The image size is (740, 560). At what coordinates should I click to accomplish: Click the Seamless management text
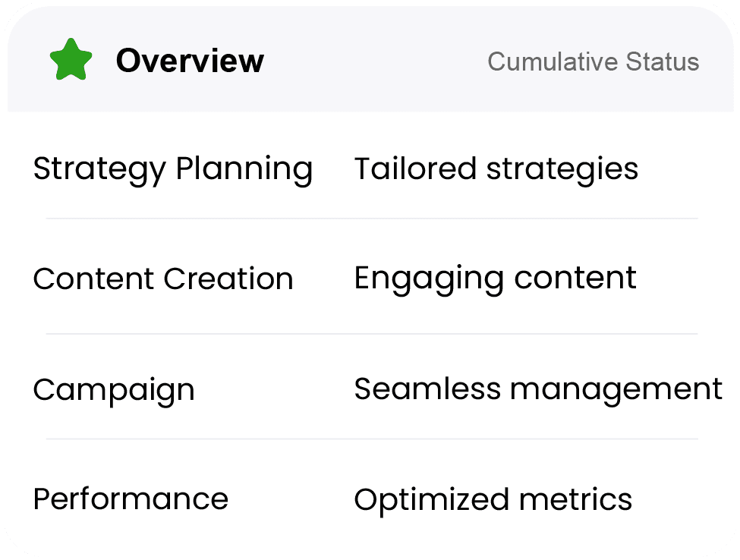click(538, 390)
